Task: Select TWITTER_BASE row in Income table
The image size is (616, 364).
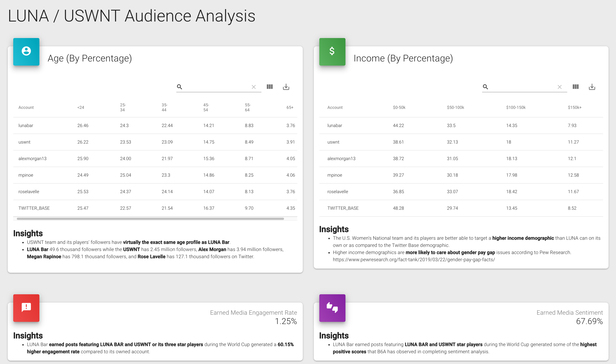Action: pos(461,208)
